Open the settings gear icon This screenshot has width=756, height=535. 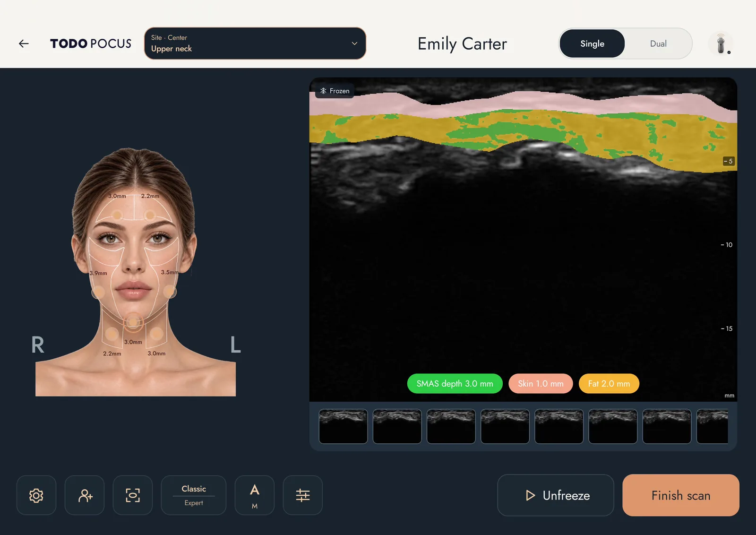pyautogui.click(x=36, y=495)
